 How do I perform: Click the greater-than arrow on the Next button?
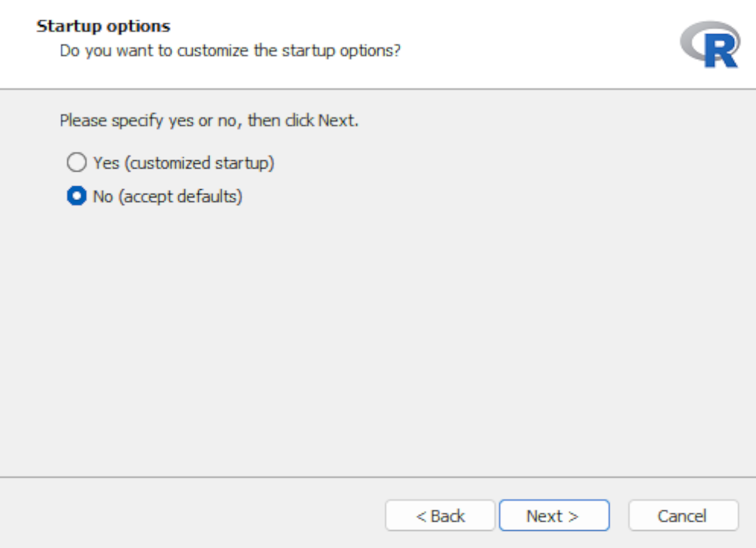point(573,517)
